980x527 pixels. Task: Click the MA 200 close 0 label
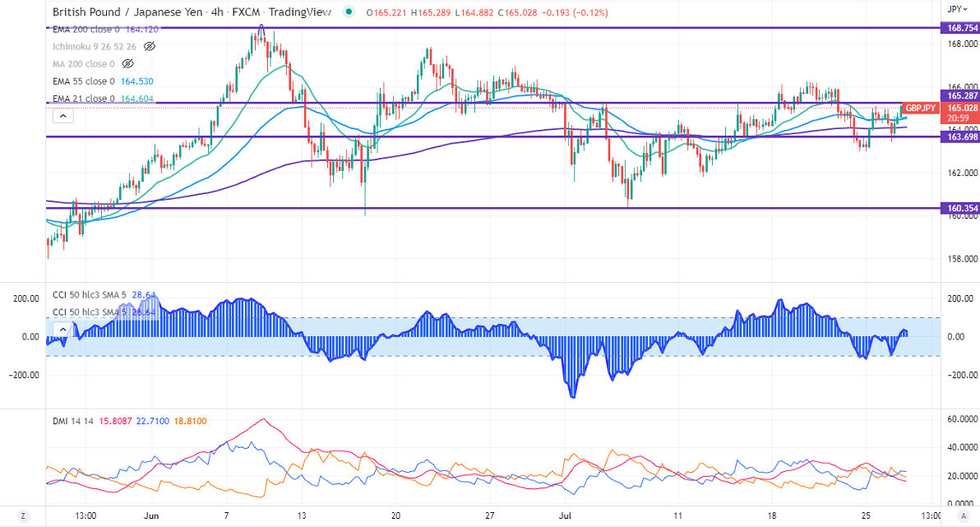point(84,64)
